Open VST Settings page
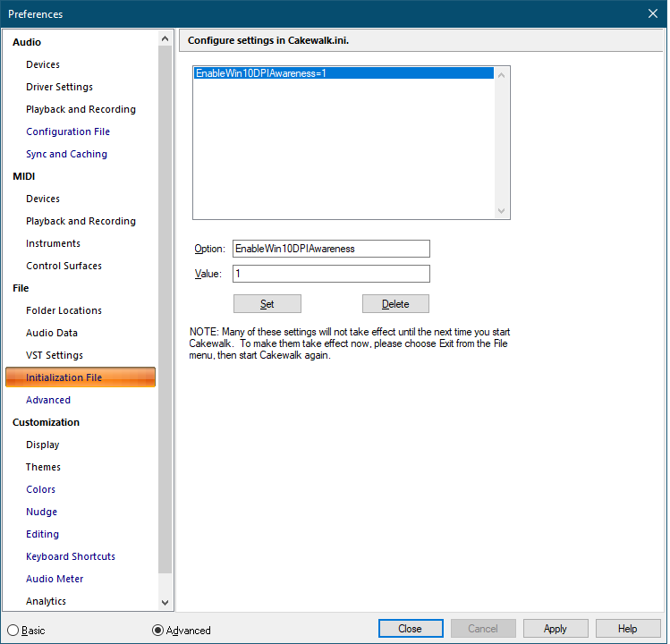 [55, 355]
